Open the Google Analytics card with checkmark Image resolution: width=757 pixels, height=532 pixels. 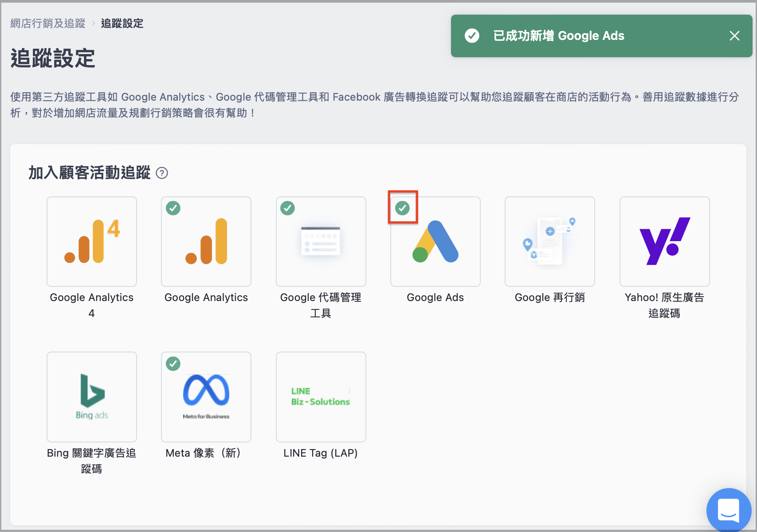tap(206, 242)
